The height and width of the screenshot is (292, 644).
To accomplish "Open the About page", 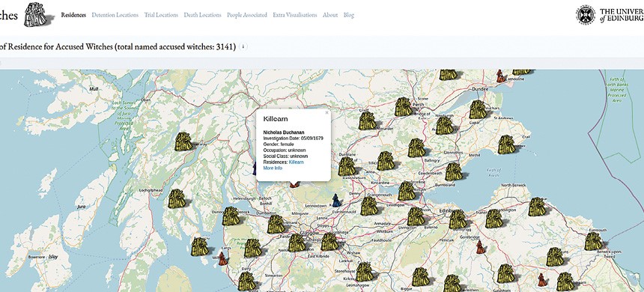I will [330, 15].
